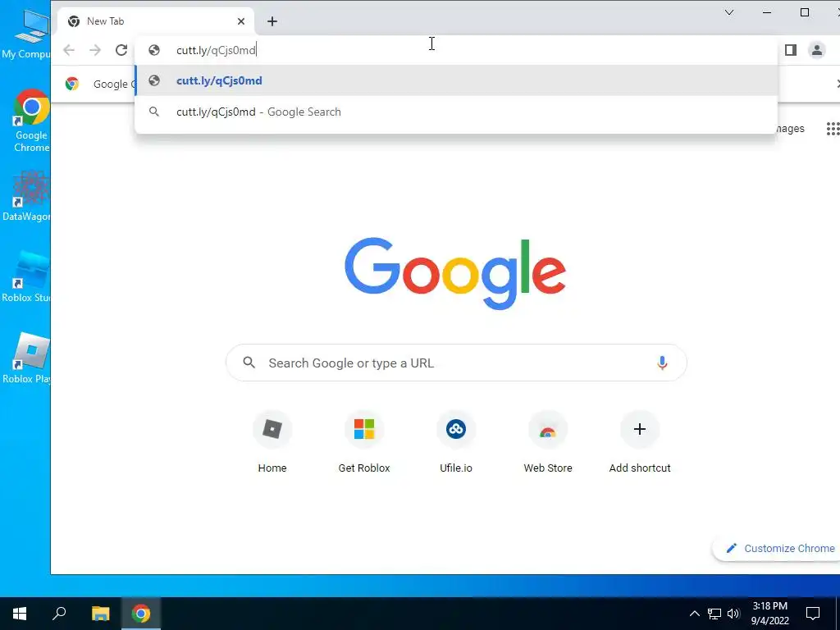Close the New Tab tab
The width and height of the screenshot is (840, 630).
[241, 21]
